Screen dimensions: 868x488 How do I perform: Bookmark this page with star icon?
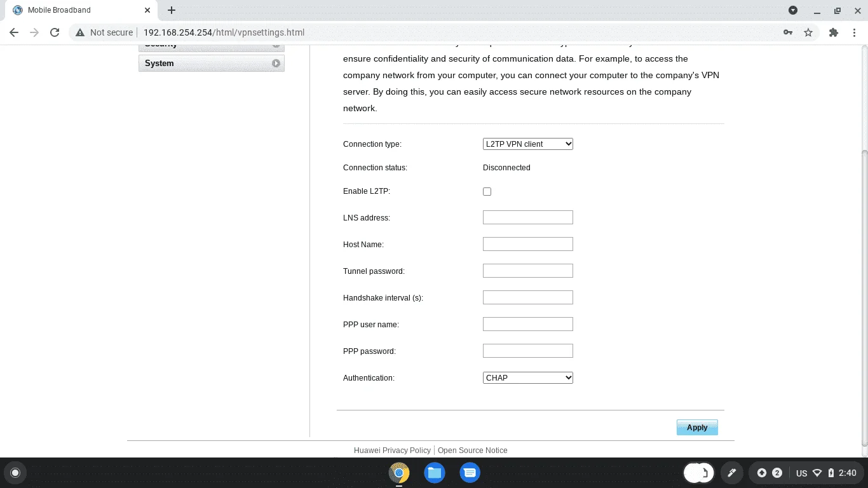tap(808, 32)
